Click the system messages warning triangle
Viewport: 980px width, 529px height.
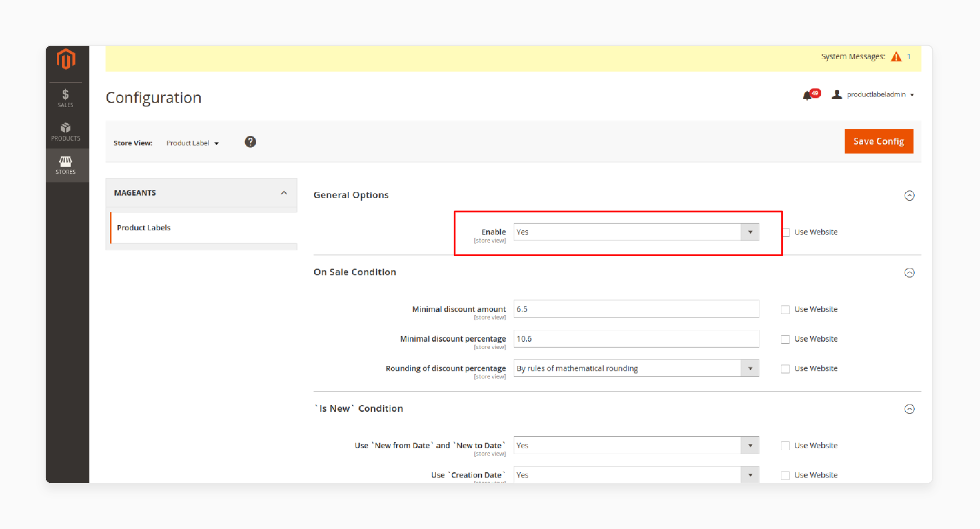[x=896, y=57]
